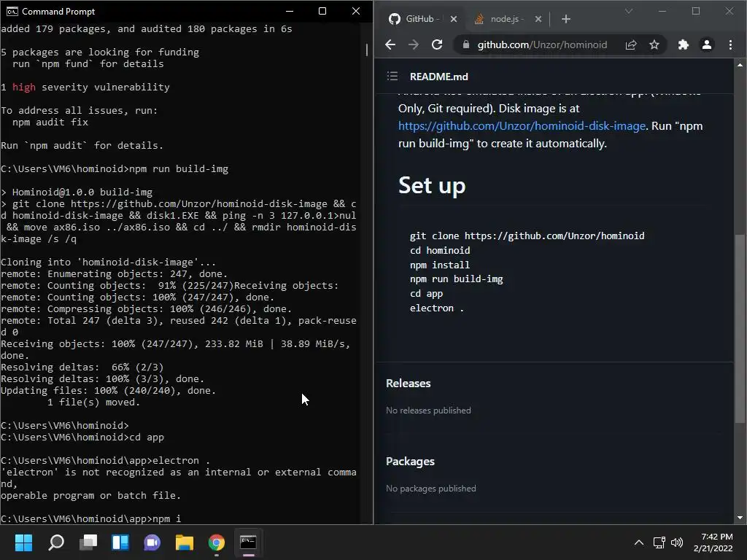Click the padlock site info icon

click(x=466, y=44)
